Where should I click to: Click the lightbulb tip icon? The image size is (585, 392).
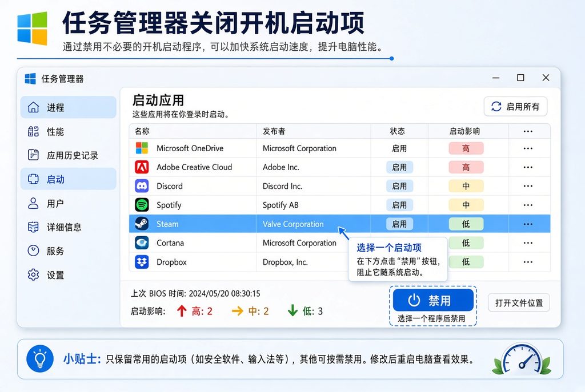pos(40,359)
